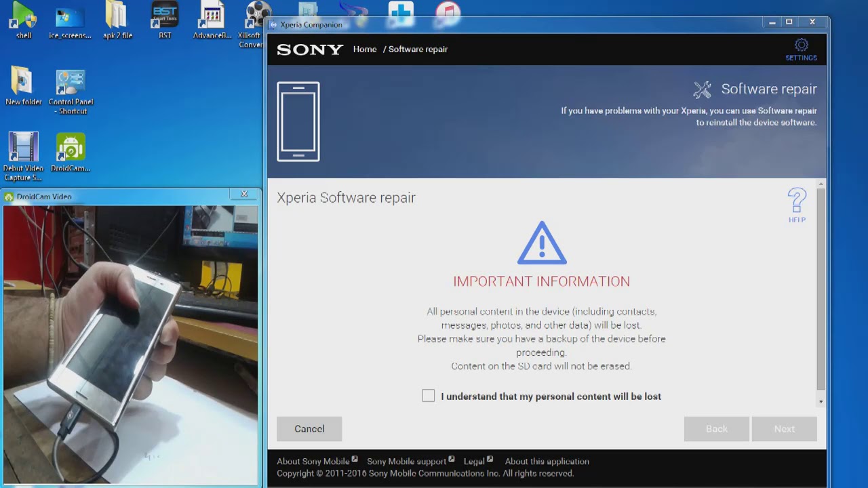Click the scrollbar up arrow in Xperia Companion
The width and height of the screenshot is (868, 488).
click(x=821, y=184)
